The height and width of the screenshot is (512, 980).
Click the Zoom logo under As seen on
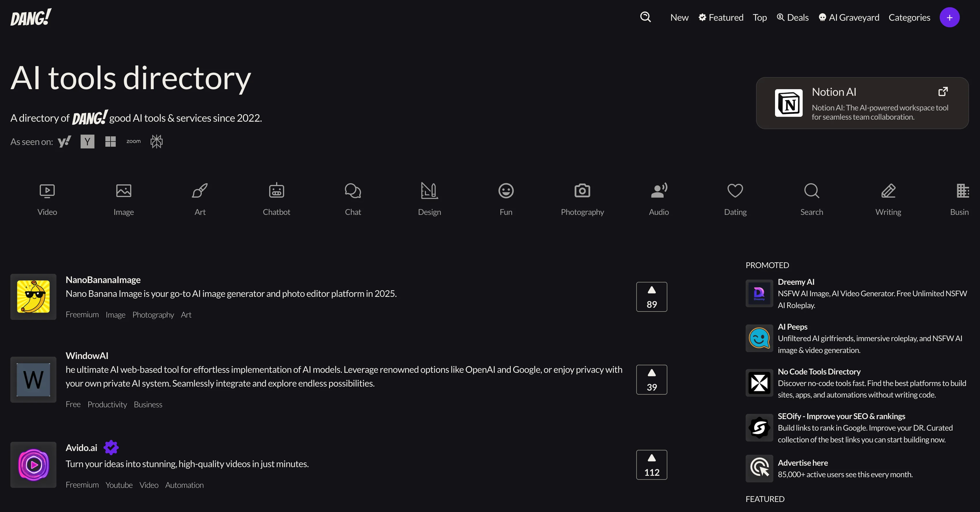(x=134, y=142)
